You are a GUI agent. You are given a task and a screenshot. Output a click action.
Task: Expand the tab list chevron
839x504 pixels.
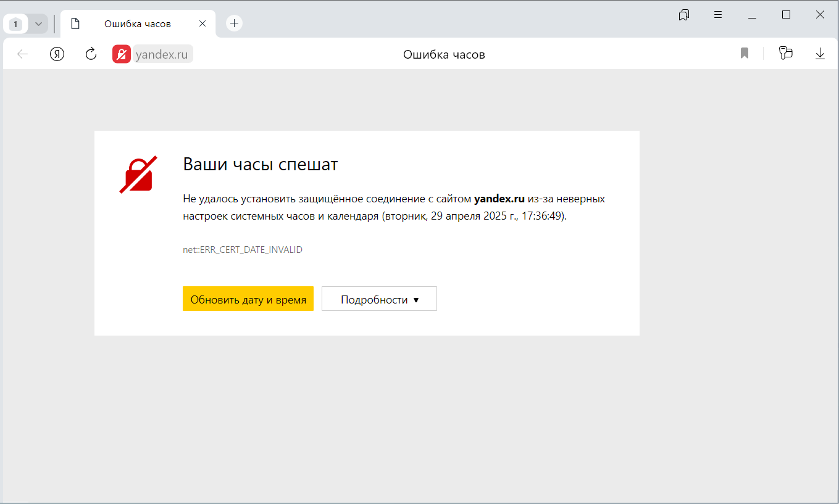point(38,24)
